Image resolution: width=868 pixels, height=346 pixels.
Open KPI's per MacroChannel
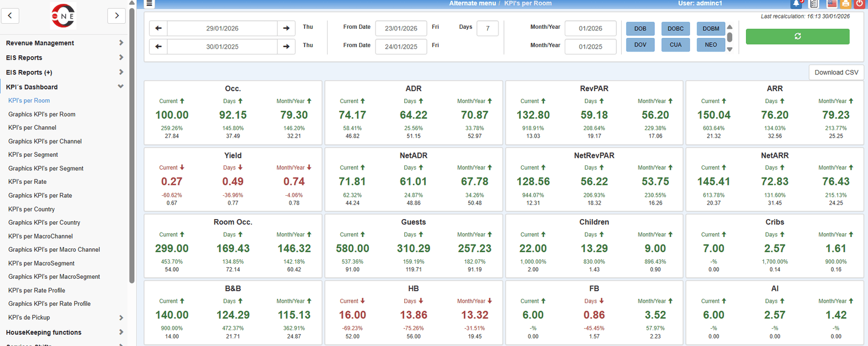point(41,236)
